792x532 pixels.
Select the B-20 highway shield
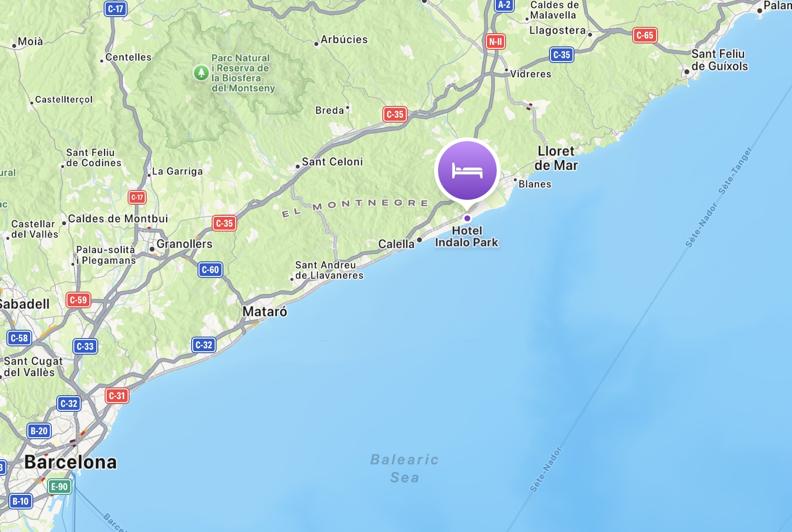click(39, 431)
